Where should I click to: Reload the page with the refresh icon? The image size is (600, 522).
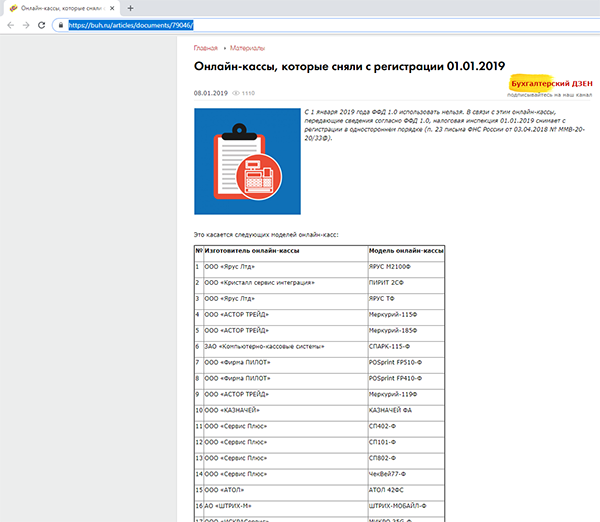pos(41,25)
